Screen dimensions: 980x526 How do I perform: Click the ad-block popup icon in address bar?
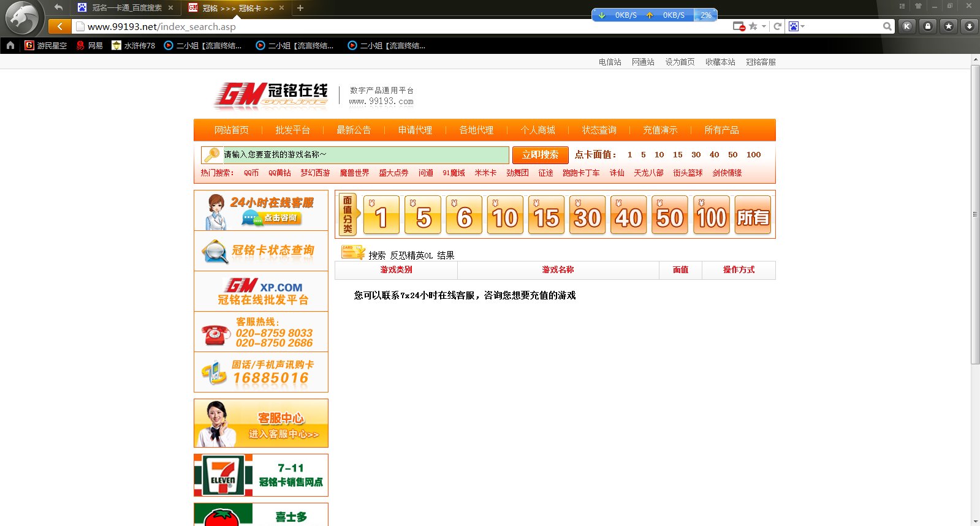(x=739, y=26)
